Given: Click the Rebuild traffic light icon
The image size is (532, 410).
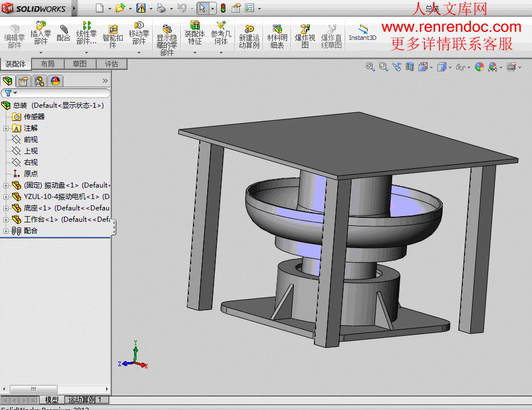Looking at the screenshot, I should pos(223,8).
